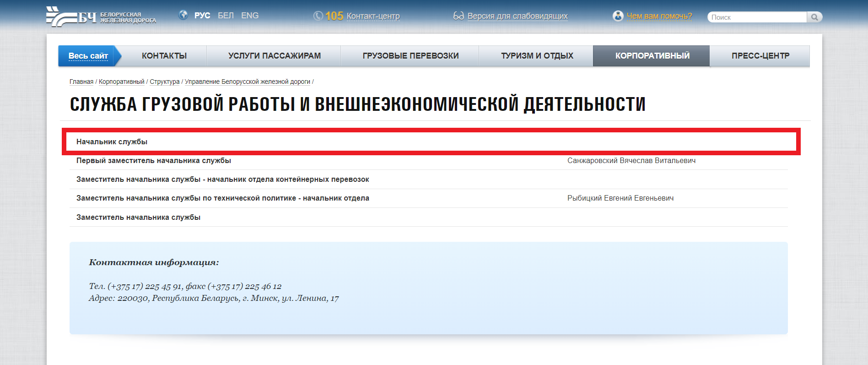Open the Структура breadcrumb link
Image resolution: width=868 pixels, height=365 pixels.
[x=164, y=82]
